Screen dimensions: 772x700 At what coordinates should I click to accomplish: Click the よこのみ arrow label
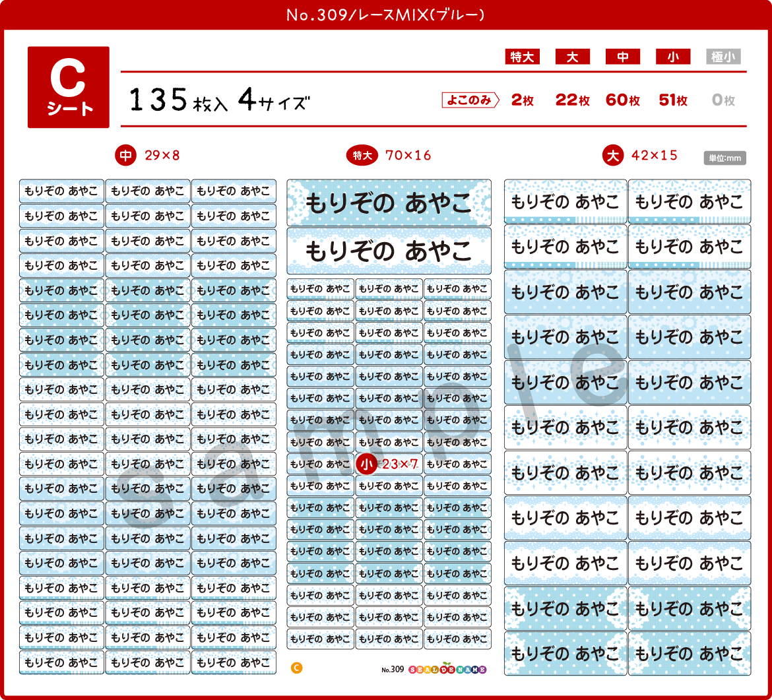[x=470, y=100]
